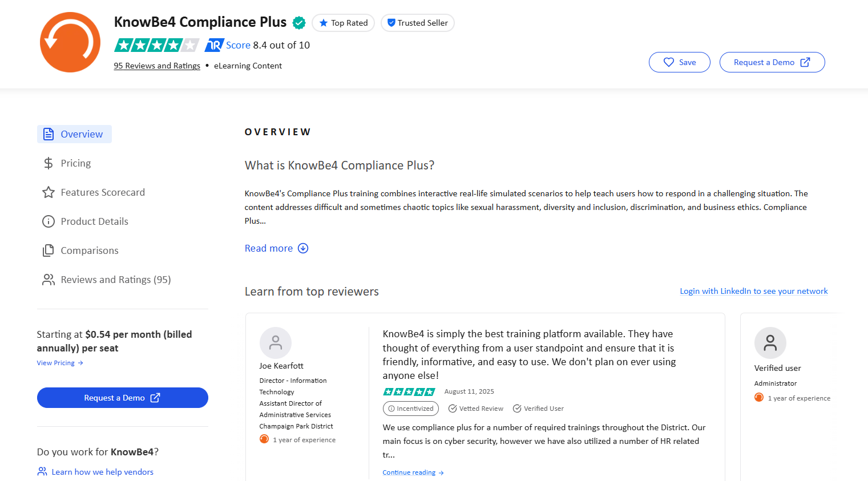Click Joe Kearfott's avatar icon

tap(276, 343)
